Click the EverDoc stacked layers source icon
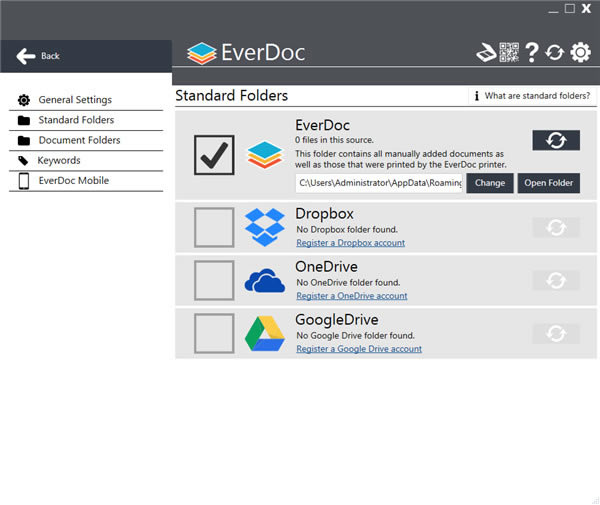Viewport: 600px width, 505px height. tap(265, 155)
